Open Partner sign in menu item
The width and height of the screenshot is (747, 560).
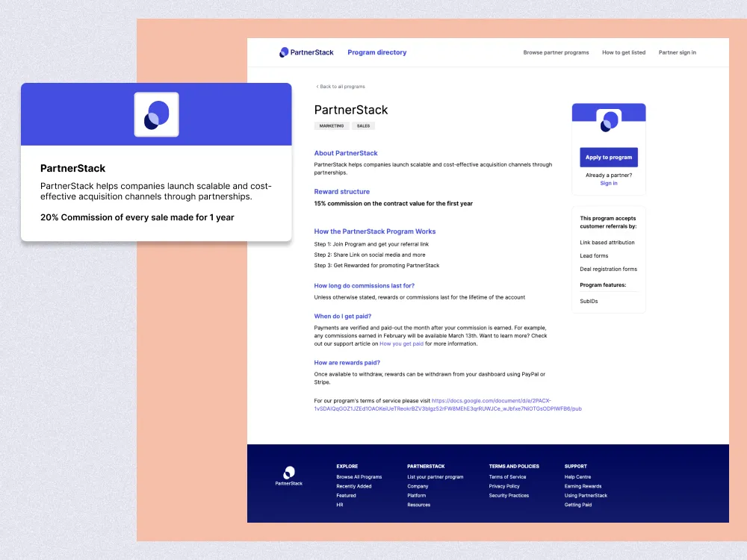[677, 52]
